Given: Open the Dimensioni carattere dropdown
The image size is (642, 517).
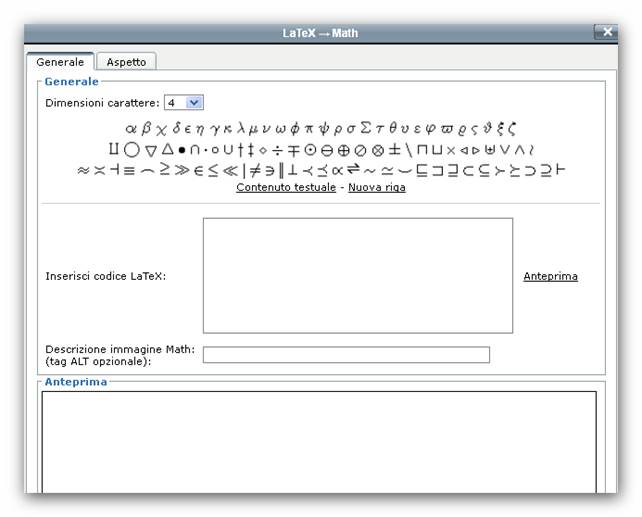Looking at the screenshot, I should [184, 103].
